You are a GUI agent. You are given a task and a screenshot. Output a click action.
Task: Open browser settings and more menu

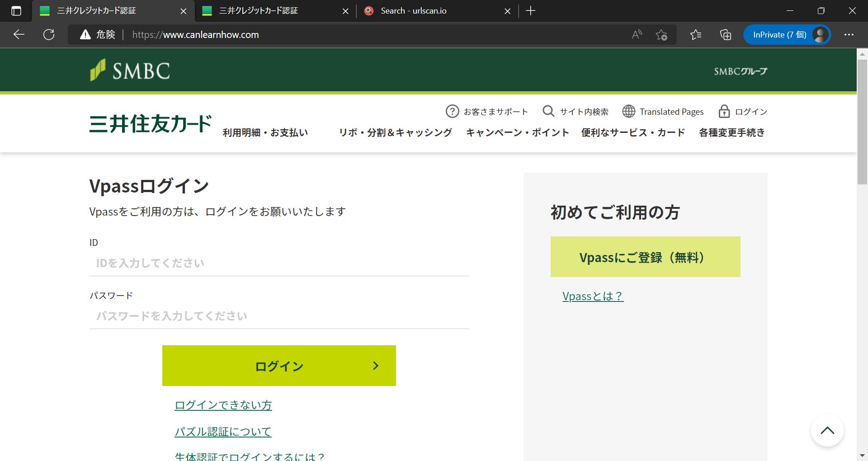[849, 34]
